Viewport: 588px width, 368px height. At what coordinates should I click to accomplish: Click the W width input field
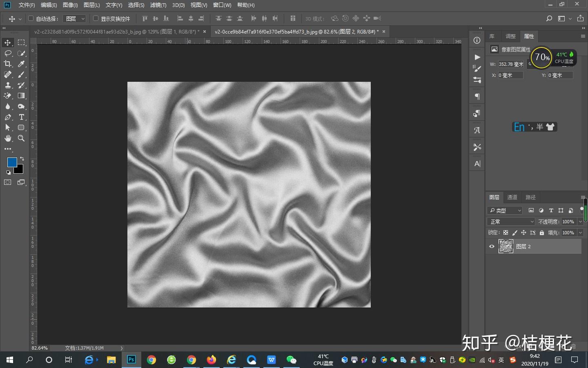(x=511, y=64)
